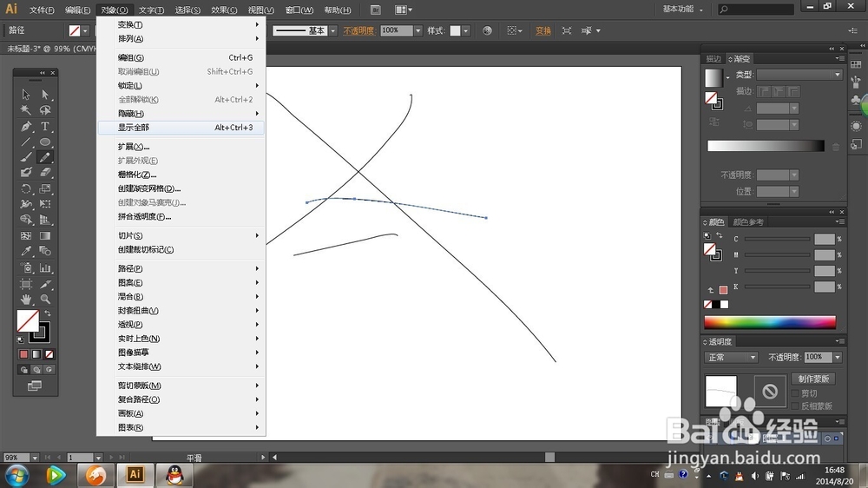Activate stroke box in Color panel
Image resolution: width=868 pixels, height=488 pixels.
coord(716,256)
